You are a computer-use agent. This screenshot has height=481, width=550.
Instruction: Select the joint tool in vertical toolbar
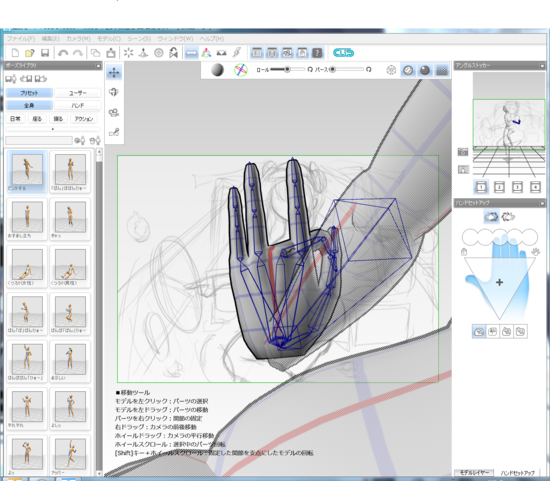click(x=114, y=132)
